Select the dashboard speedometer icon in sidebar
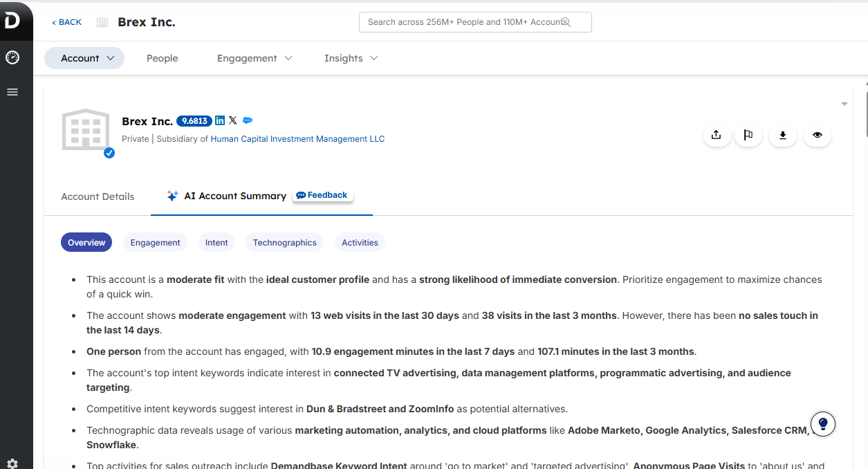This screenshot has height=469, width=868. [12, 57]
